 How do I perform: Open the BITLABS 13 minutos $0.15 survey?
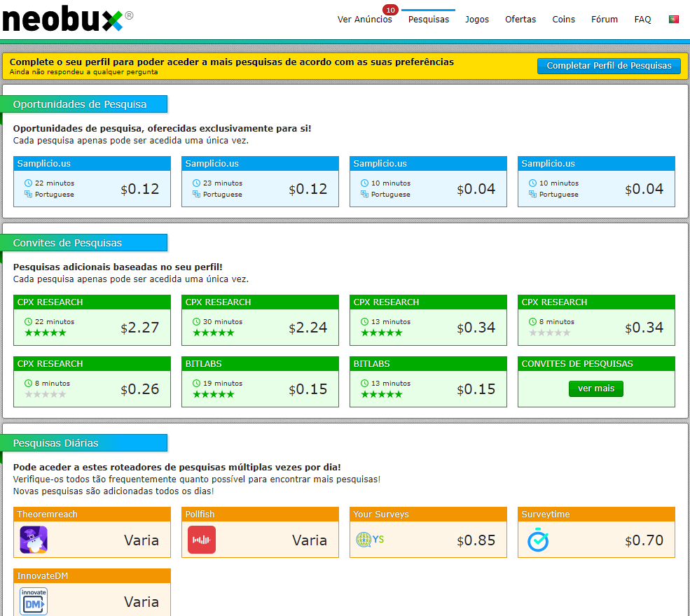tap(428, 381)
